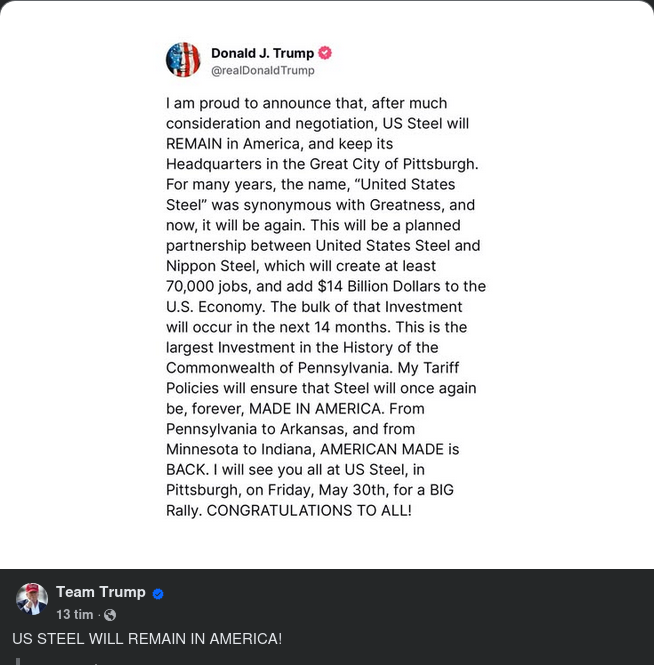Open the Team Trump profile picture

point(32,599)
